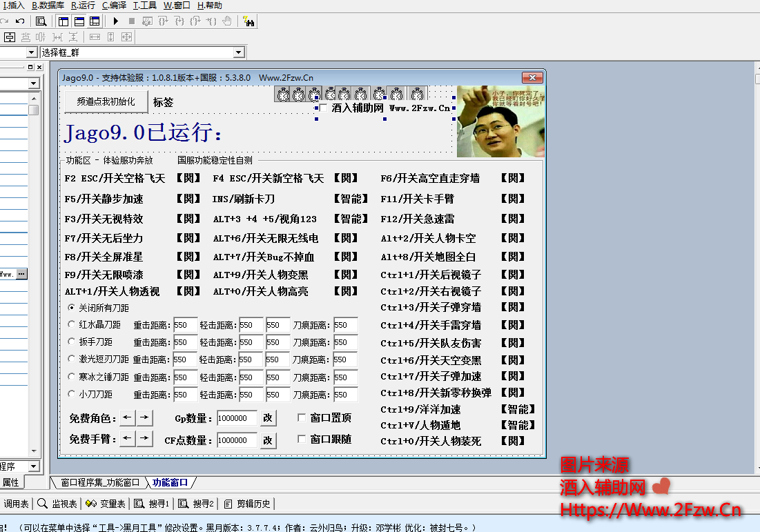
Task: Expand the left panel top combo box
Action: coord(33,83)
